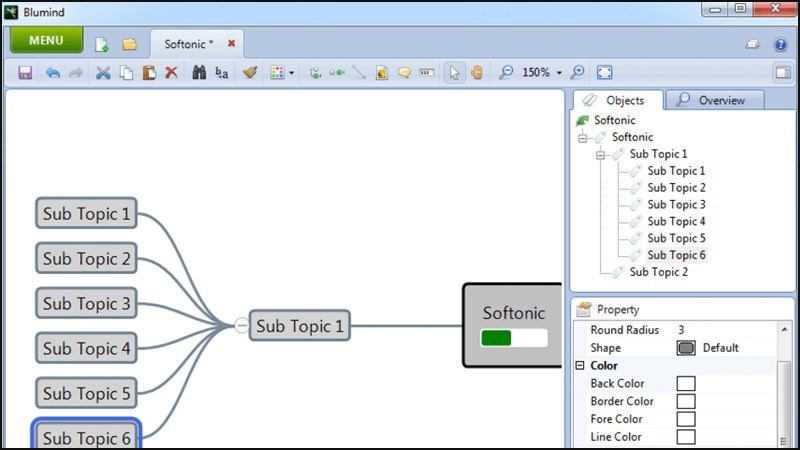
Task: Select Sub Topic 2 in Objects tree
Action: [x=657, y=272]
